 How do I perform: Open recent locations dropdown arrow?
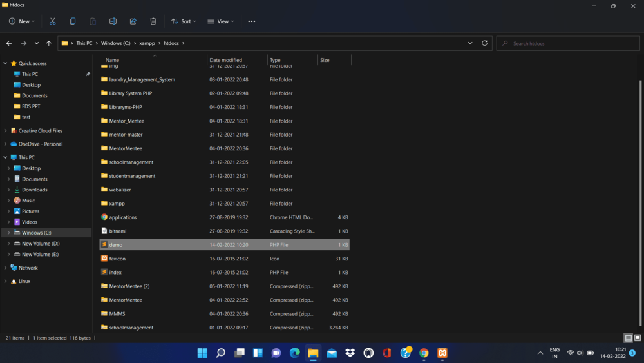point(37,43)
